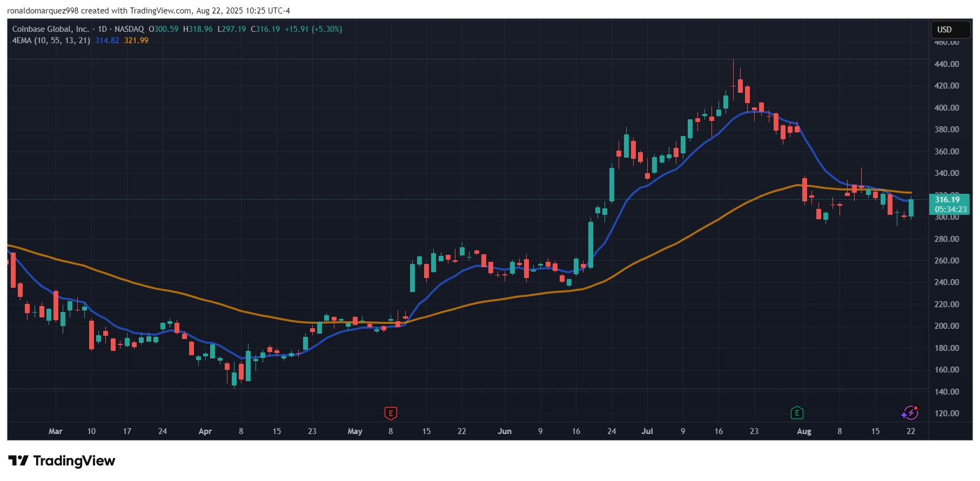Click the 280.00 price axis label
This screenshot has height=481, width=980.
[947, 239]
